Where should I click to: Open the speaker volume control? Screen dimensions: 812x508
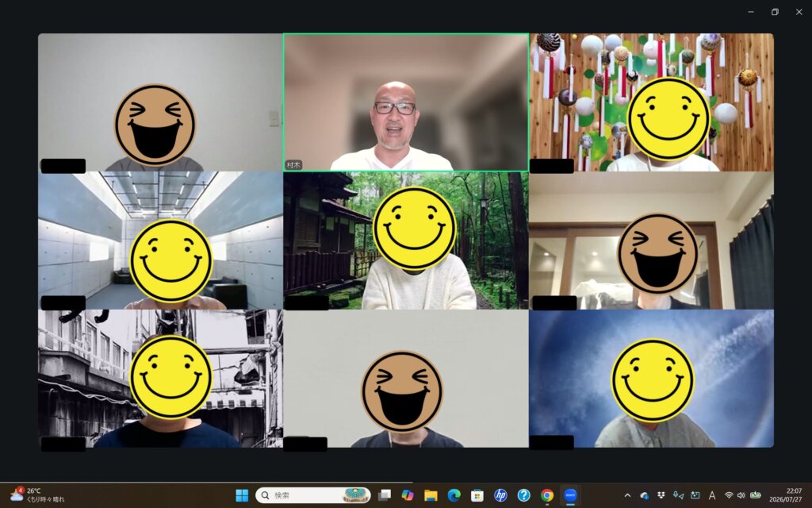click(741, 495)
